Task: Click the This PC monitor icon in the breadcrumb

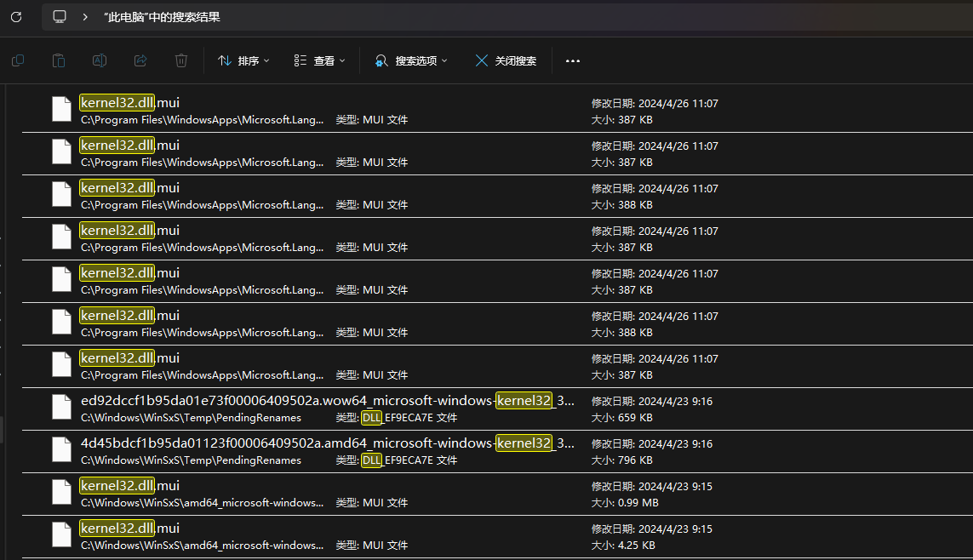Action: tap(59, 16)
